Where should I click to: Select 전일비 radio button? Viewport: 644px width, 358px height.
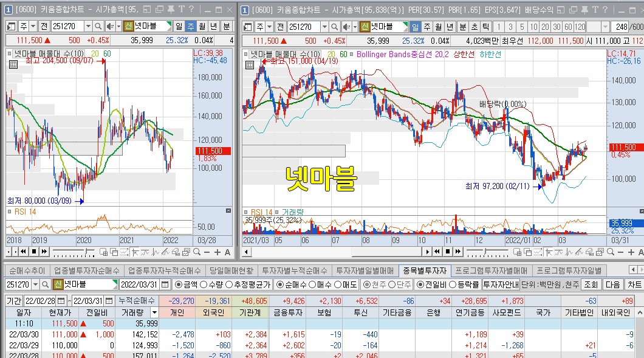click(x=420, y=284)
